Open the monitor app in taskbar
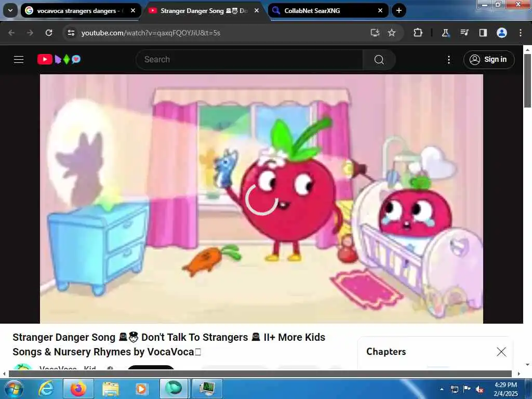The width and height of the screenshot is (532, 399). pos(207,389)
